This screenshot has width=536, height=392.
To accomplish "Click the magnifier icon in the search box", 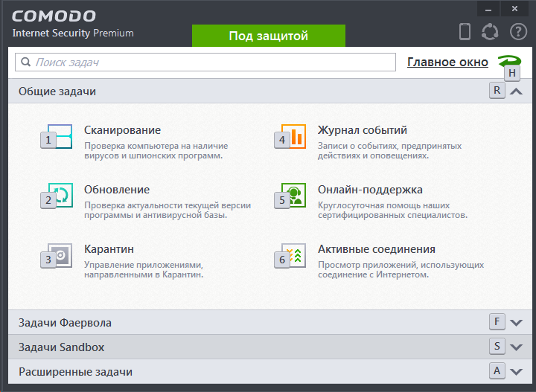I will (x=25, y=62).
